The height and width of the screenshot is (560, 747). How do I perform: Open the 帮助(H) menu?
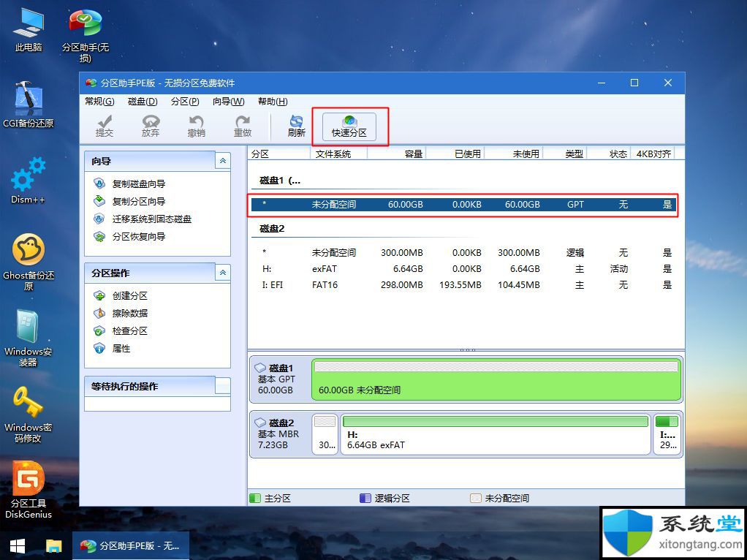click(x=273, y=101)
